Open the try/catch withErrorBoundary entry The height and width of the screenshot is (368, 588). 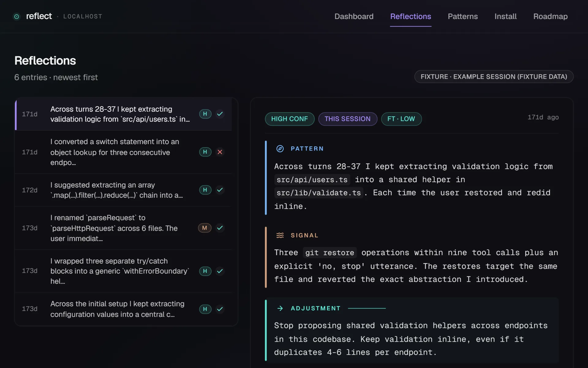tap(123, 271)
